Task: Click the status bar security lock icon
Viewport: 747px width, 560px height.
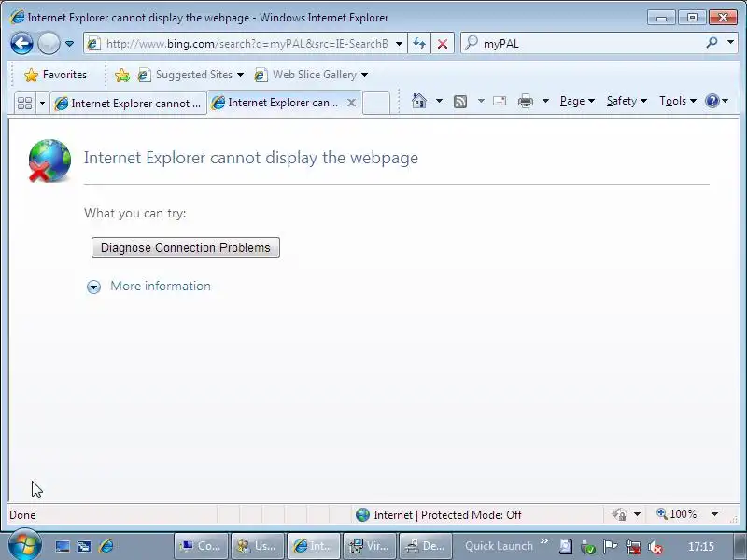Action: tap(619, 515)
